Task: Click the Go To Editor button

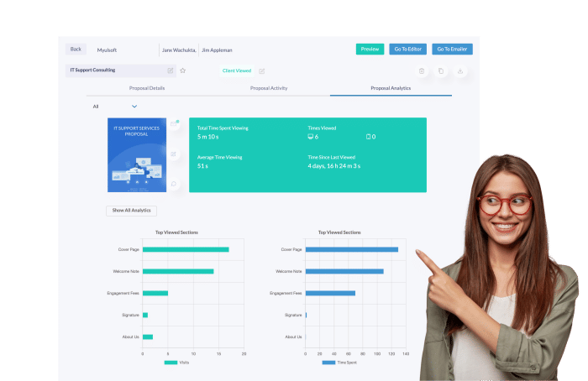Action: pos(408,50)
